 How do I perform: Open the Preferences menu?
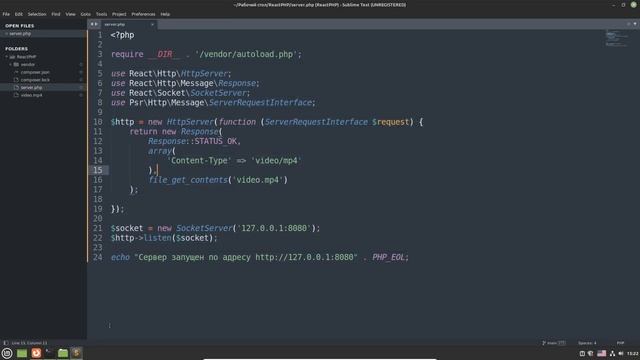(x=143, y=14)
